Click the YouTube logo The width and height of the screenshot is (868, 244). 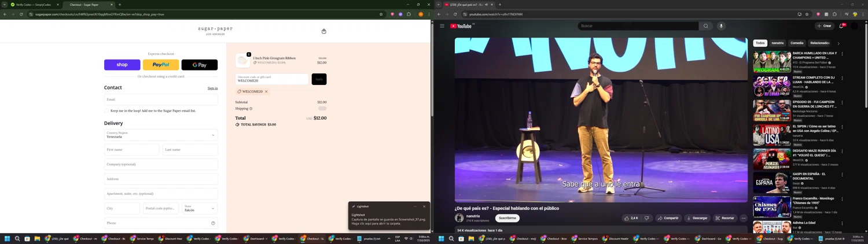click(461, 26)
